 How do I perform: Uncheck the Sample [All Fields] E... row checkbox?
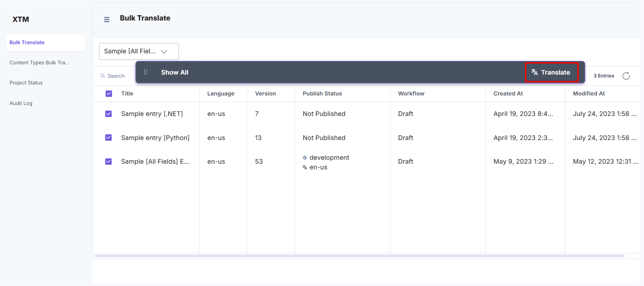point(109,162)
